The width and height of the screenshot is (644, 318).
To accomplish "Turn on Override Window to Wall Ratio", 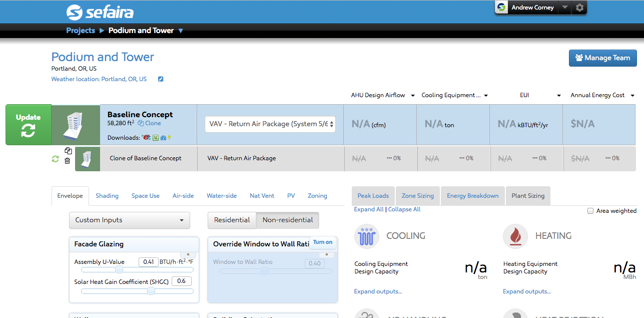I will pos(322,242).
